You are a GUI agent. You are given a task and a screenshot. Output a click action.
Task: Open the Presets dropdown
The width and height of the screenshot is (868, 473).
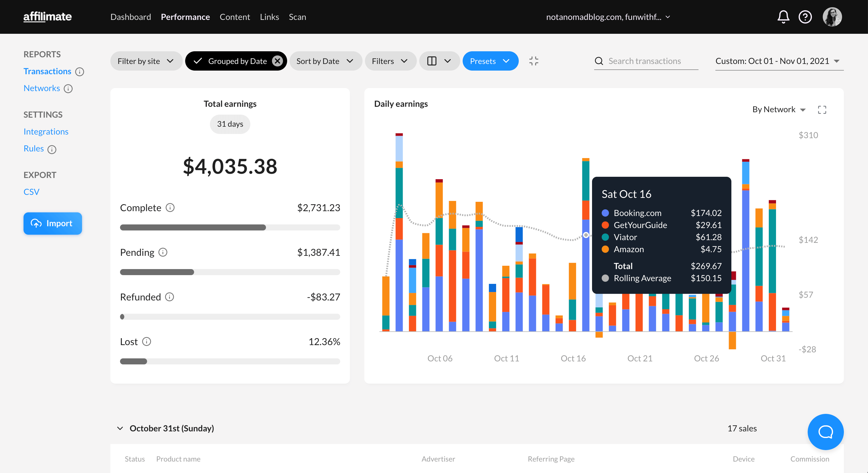[490, 61]
